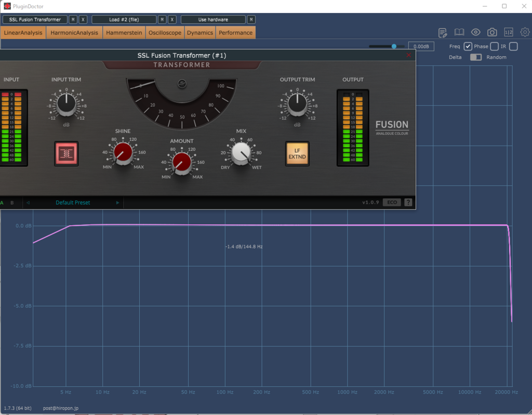Enable the Phase checkbox
The image size is (532, 415).
[x=495, y=46]
